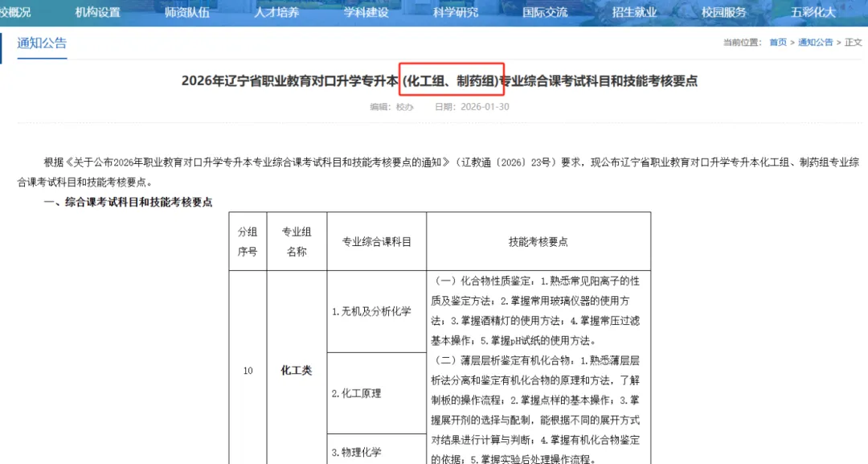868x464 pixels.
Task: Open the 科学研究 navigation menu
Action: point(456,12)
